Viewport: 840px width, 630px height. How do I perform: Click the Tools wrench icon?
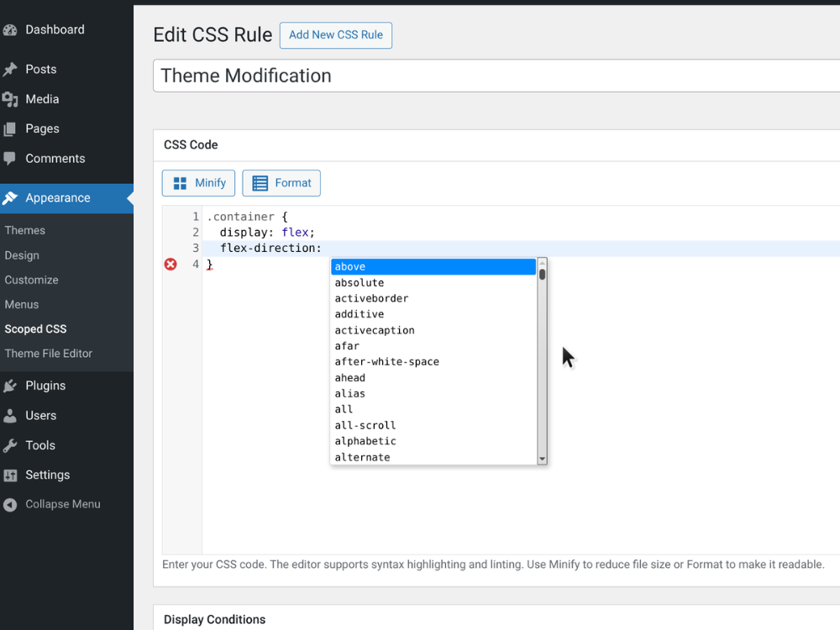10,446
